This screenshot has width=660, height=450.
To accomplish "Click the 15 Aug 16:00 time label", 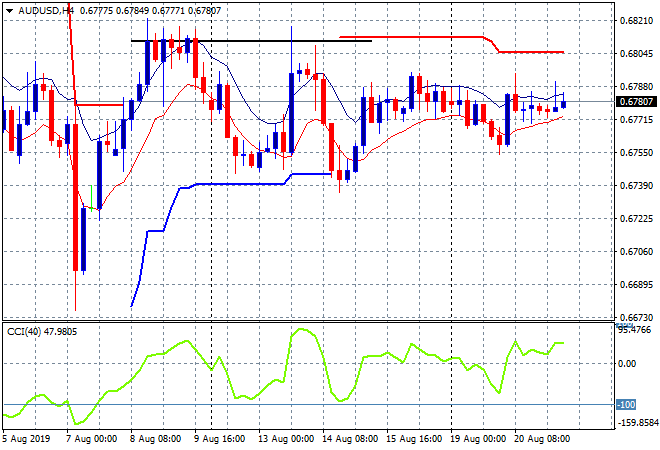I will (414, 439).
